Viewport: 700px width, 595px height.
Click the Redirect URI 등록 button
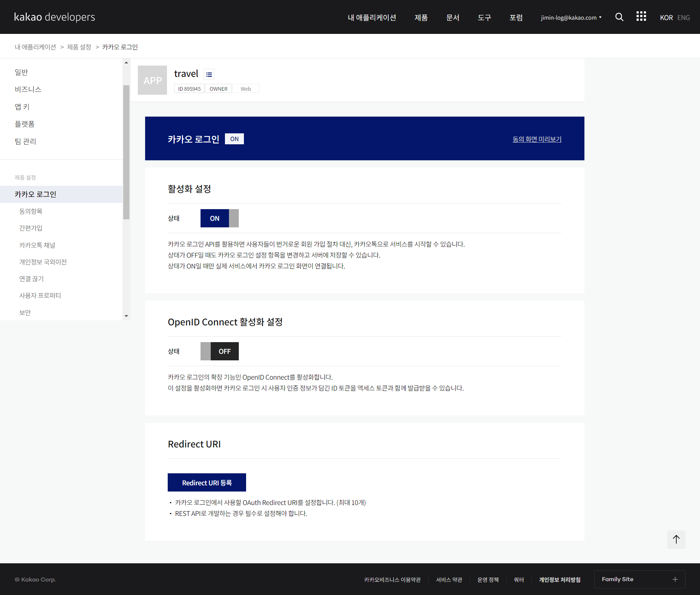(207, 482)
